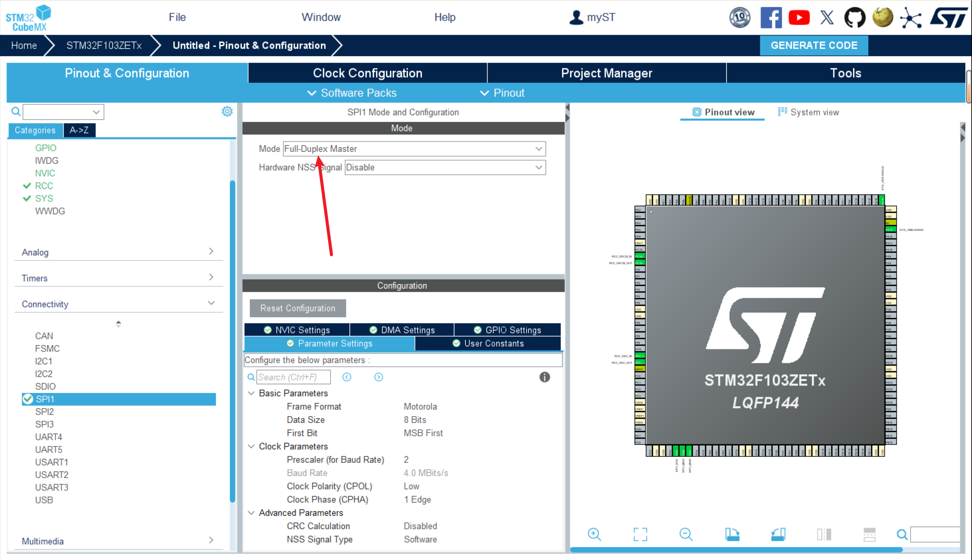The width and height of the screenshot is (972, 560).
Task: Click the fit-to-screen frame icon
Action: pos(640,534)
